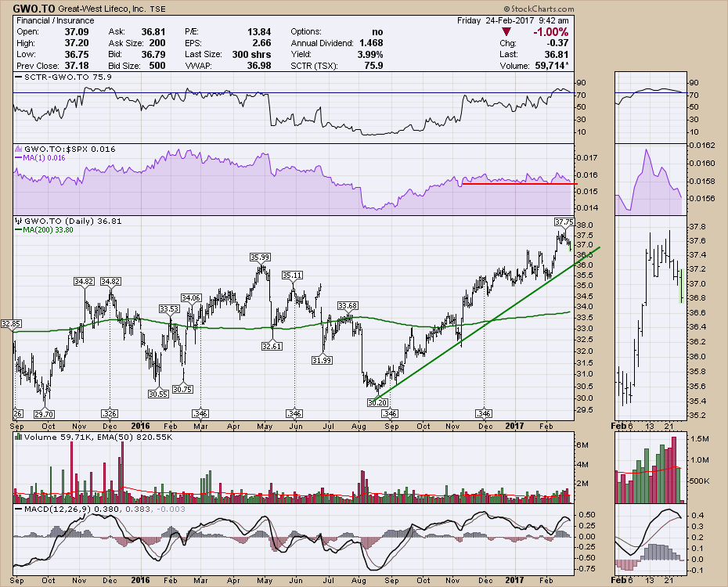This screenshot has height=587, width=728.
Task: Click the Options value no
Action: pyautogui.click(x=377, y=31)
